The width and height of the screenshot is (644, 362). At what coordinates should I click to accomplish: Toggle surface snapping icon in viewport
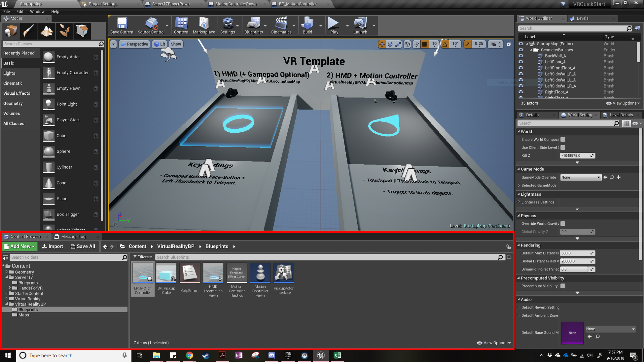point(416,44)
